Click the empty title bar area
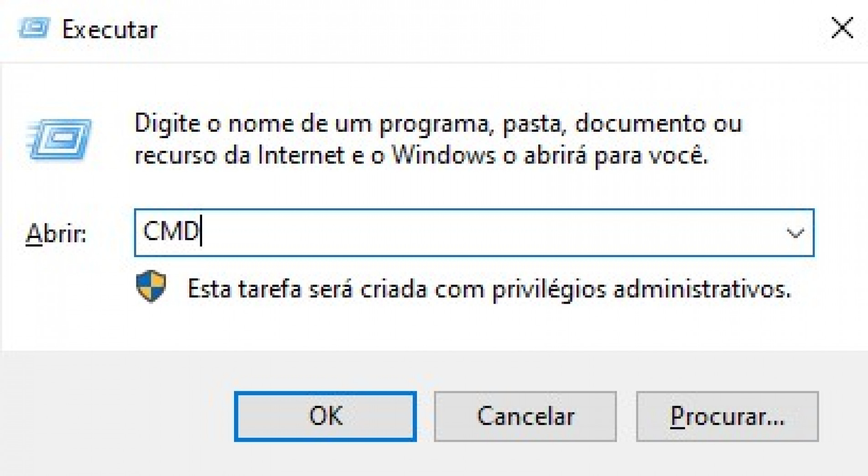The width and height of the screenshot is (868, 476). [x=456, y=30]
